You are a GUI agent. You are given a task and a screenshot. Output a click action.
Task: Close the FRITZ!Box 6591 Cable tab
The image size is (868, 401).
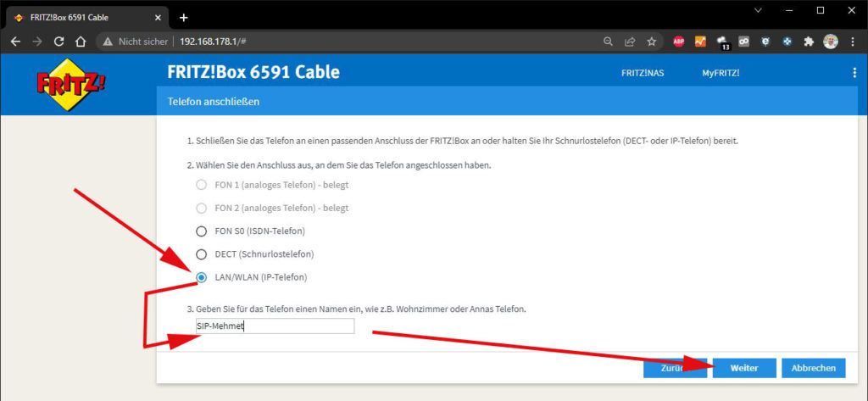(158, 18)
